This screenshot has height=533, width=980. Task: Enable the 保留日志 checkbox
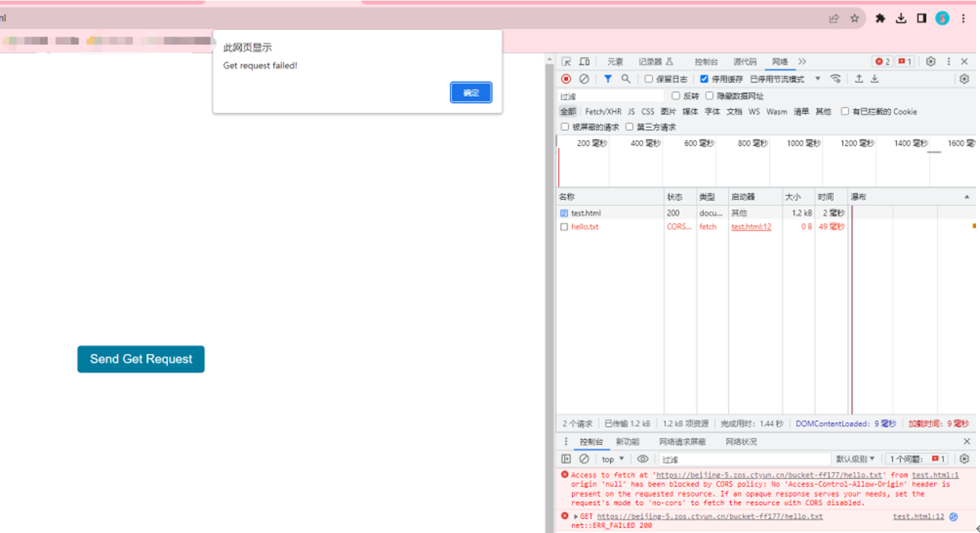pyautogui.click(x=649, y=79)
